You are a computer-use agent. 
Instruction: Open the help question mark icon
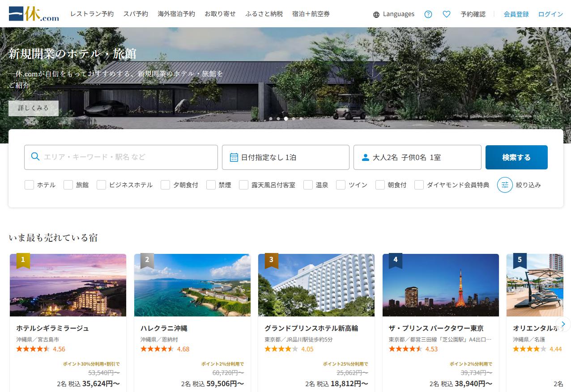point(428,14)
